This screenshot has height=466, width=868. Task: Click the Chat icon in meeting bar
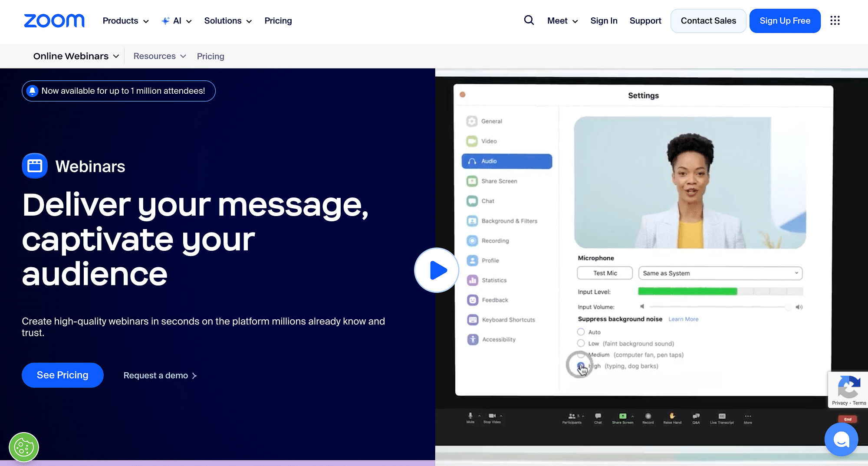tap(598, 416)
